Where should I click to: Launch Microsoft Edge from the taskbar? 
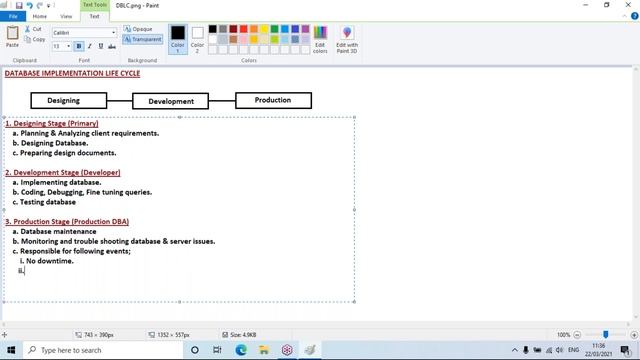click(241, 350)
